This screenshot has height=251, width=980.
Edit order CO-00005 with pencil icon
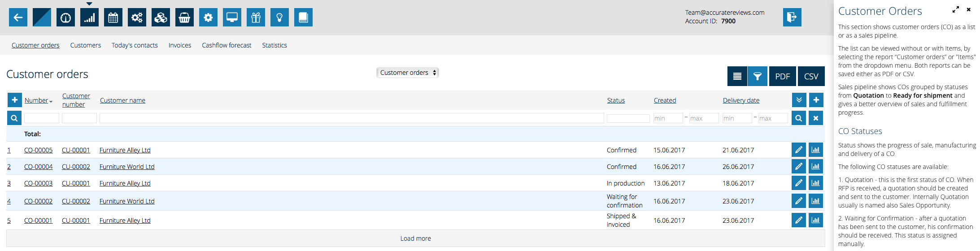798,150
